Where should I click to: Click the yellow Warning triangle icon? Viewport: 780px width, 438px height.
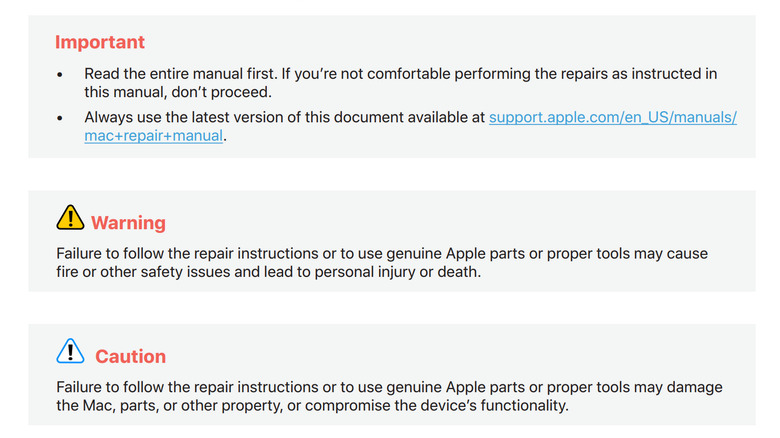coord(70,217)
